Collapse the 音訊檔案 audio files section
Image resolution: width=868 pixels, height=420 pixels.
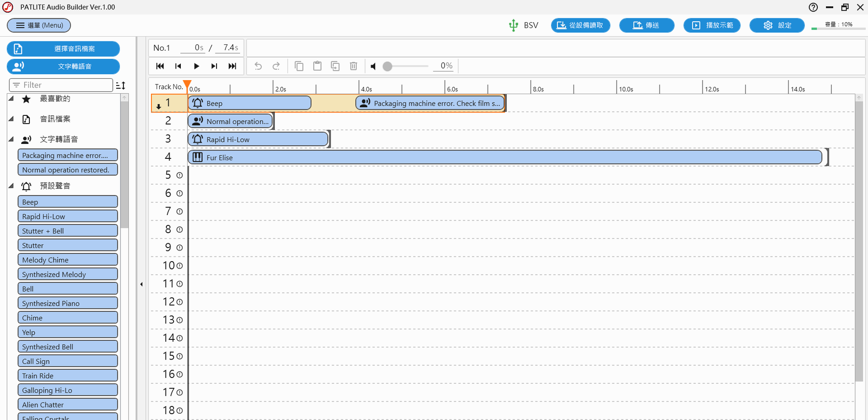pyautogui.click(x=11, y=119)
